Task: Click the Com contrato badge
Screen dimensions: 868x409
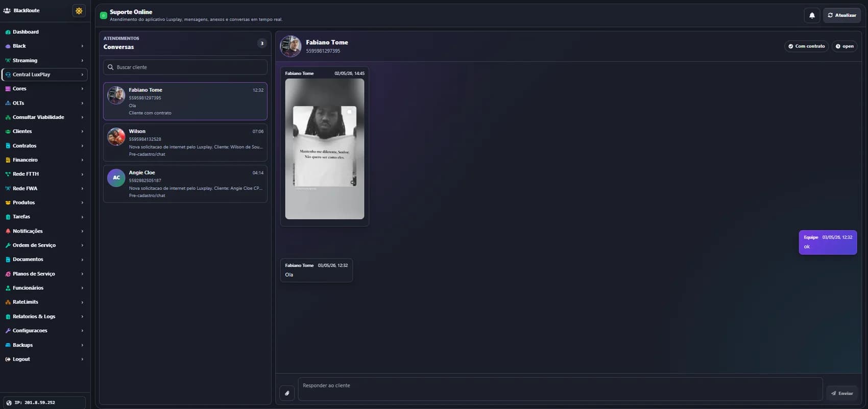Action: 807,46
